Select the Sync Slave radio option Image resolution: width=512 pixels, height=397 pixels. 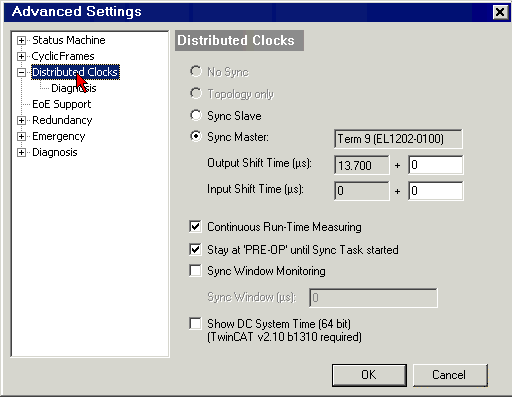tap(196, 115)
